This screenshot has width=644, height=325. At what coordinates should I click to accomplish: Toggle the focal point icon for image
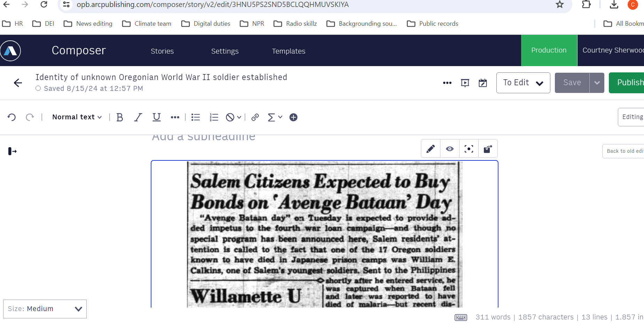pyautogui.click(x=469, y=149)
